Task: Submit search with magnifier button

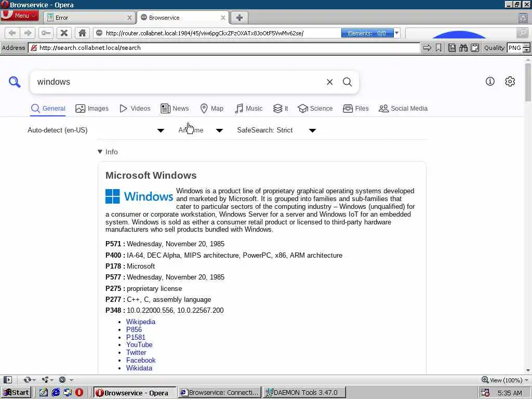Action: click(347, 82)
